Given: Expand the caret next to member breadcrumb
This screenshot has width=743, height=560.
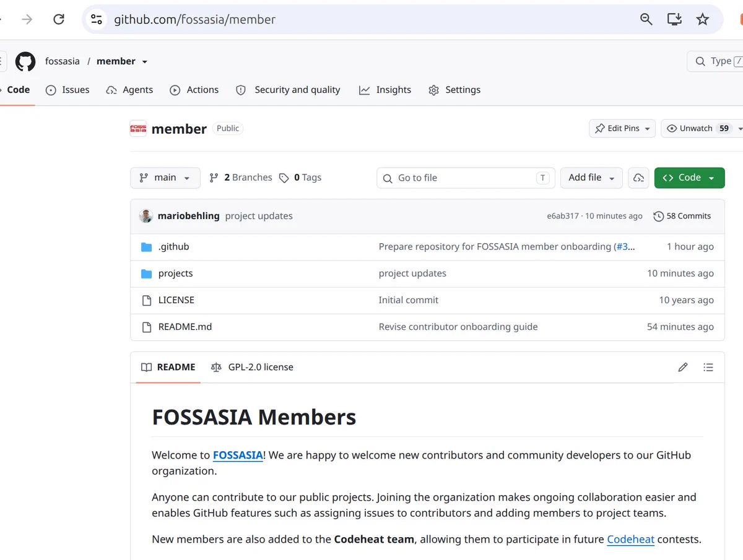Looking at the screenshot, I should [145, 62].
